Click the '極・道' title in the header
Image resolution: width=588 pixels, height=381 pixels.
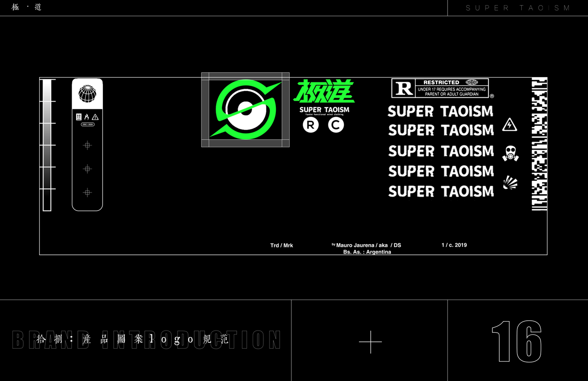(27, 7)
